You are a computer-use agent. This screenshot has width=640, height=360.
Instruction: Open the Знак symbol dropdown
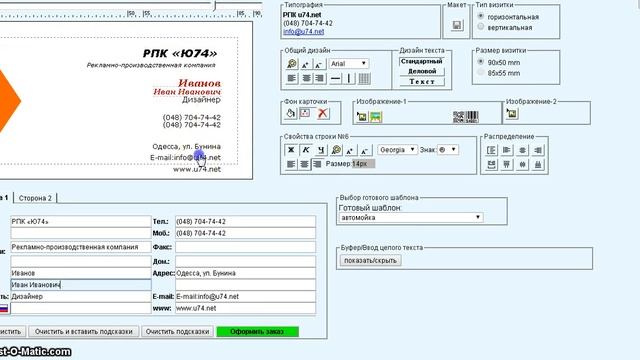(x=448, y=150)
